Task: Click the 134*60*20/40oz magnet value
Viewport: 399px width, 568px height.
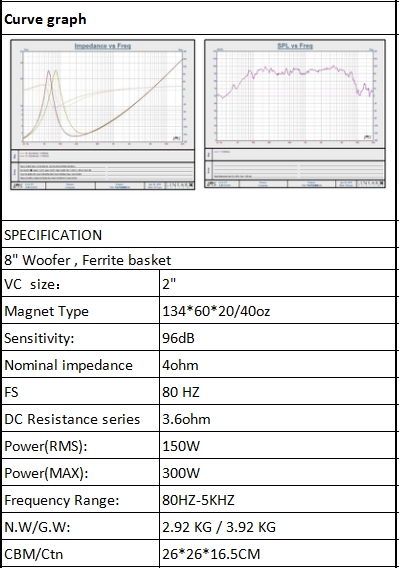Action: point(216,311)
